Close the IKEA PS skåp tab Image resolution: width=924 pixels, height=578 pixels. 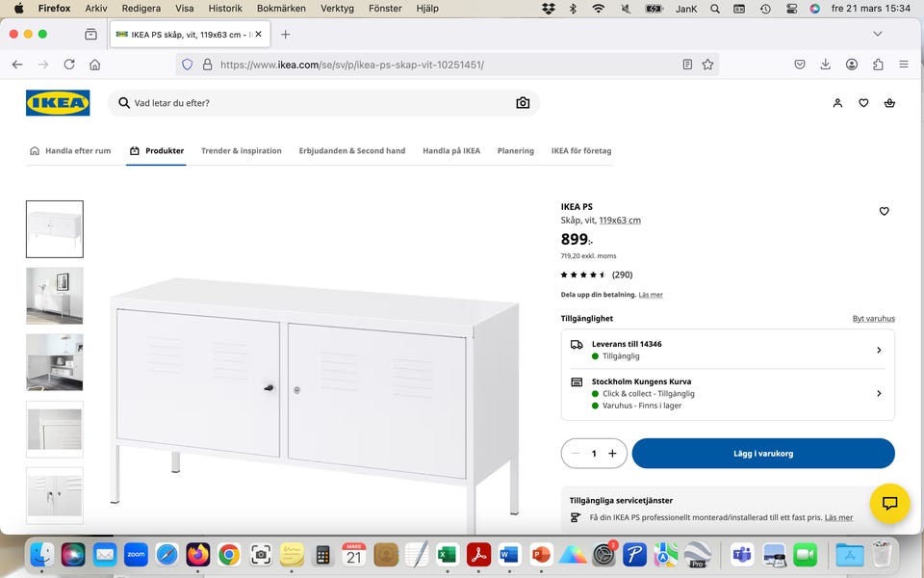point(258,35)
